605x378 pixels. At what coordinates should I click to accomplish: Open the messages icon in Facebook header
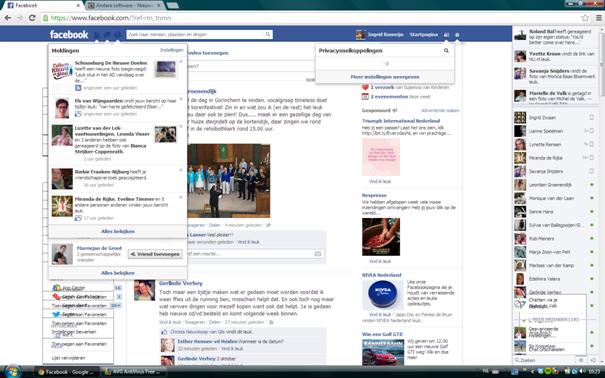[107, 35]
